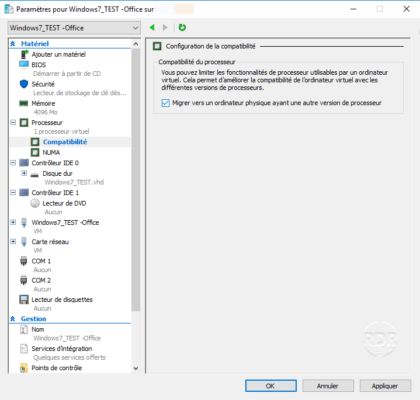Select the NUMA tree item

[x=51, y=152]
